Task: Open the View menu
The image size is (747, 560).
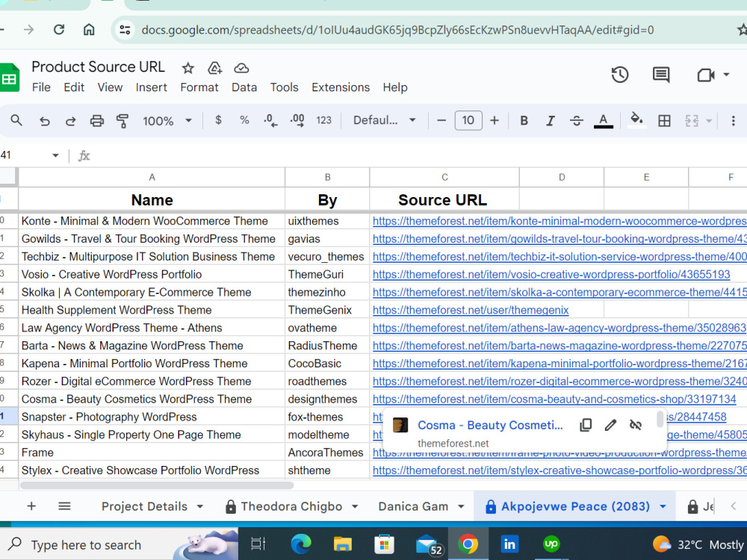Action: click(x=110, y=87)
